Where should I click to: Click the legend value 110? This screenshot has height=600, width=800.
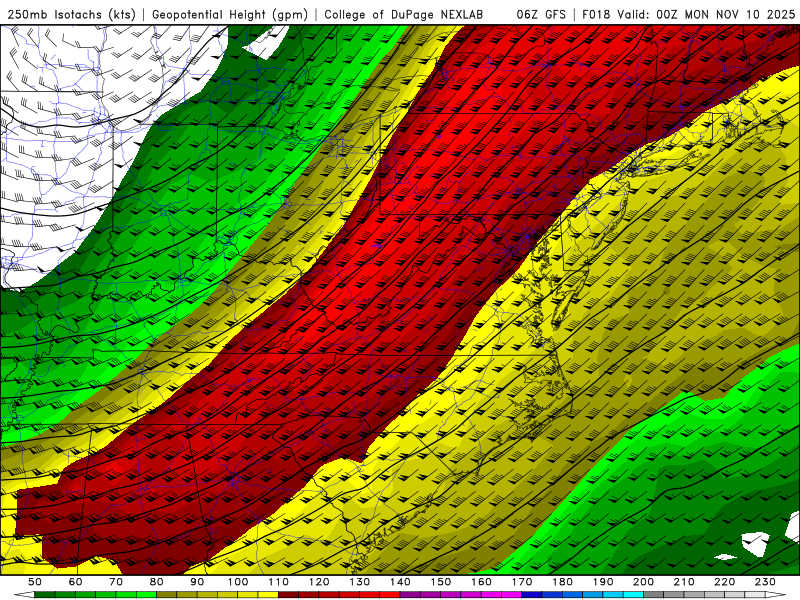coord(278,582)
